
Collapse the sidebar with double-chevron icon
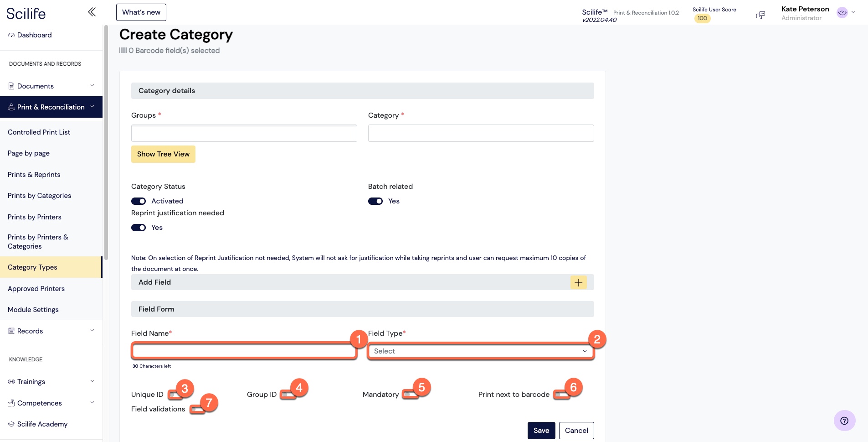(x=92, y=12)
